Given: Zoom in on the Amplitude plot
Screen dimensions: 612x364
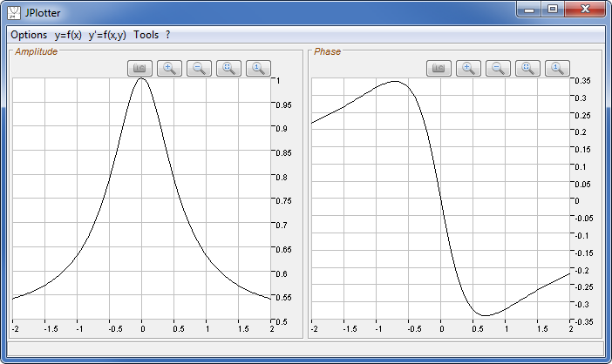Looking at the screenshot, I should (170, 68).
